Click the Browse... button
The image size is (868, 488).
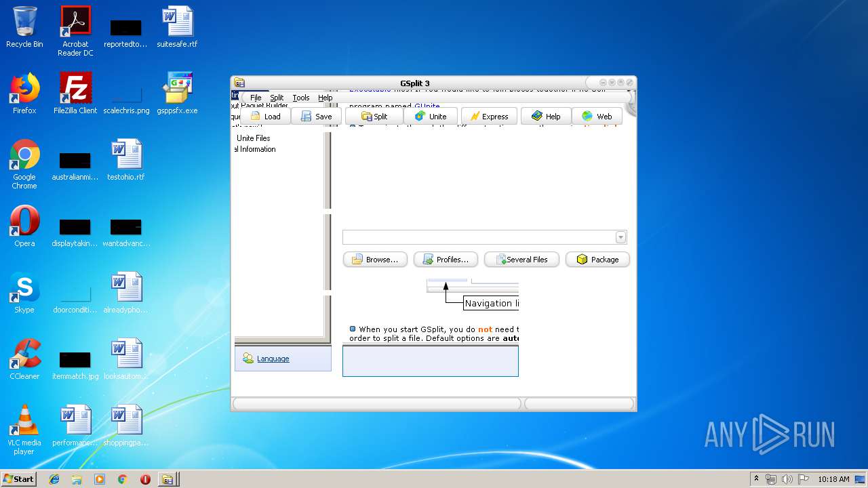coord(375,260)
